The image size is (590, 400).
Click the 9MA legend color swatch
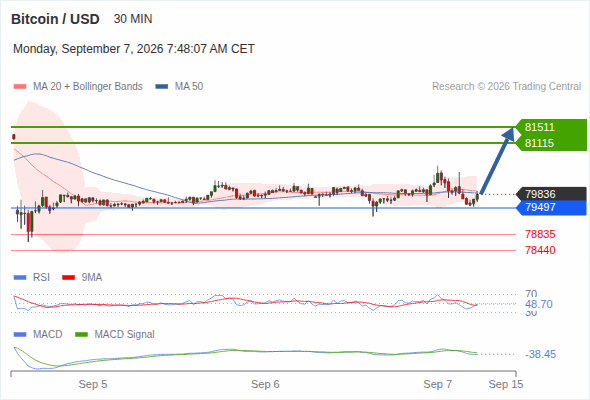68,278
